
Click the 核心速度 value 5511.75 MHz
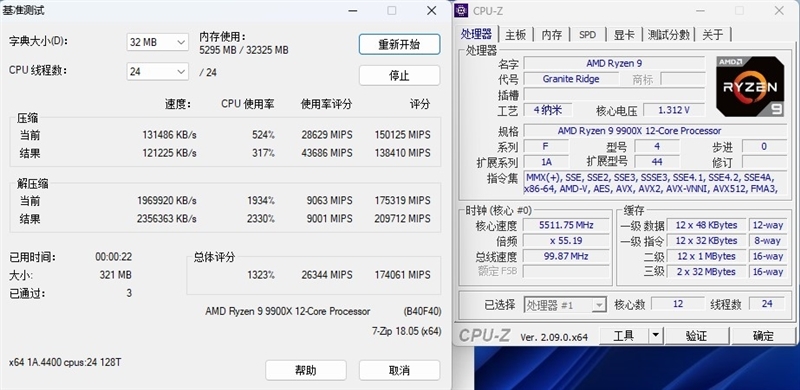(566, 225)
